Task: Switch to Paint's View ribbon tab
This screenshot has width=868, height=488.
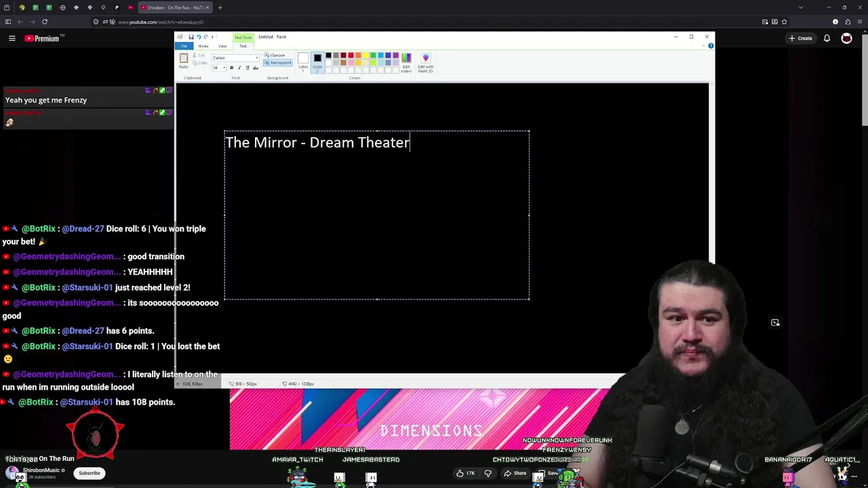Action: 222,46
